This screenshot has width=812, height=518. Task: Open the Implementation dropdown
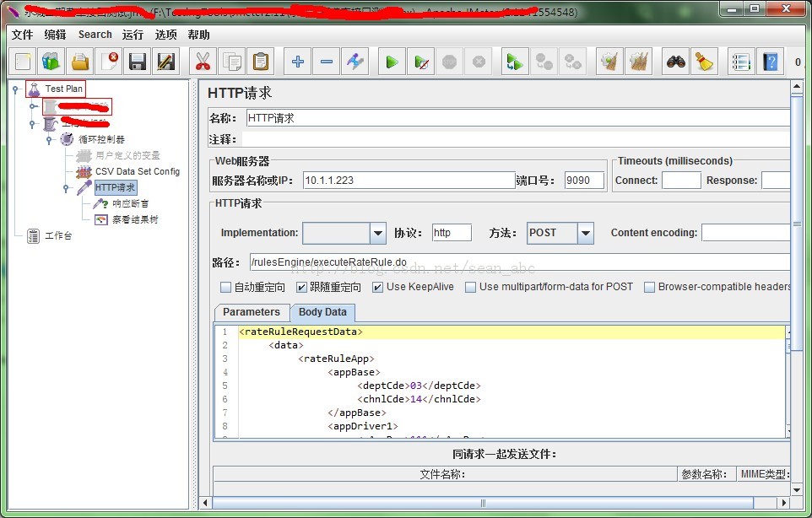pos(377,233)
